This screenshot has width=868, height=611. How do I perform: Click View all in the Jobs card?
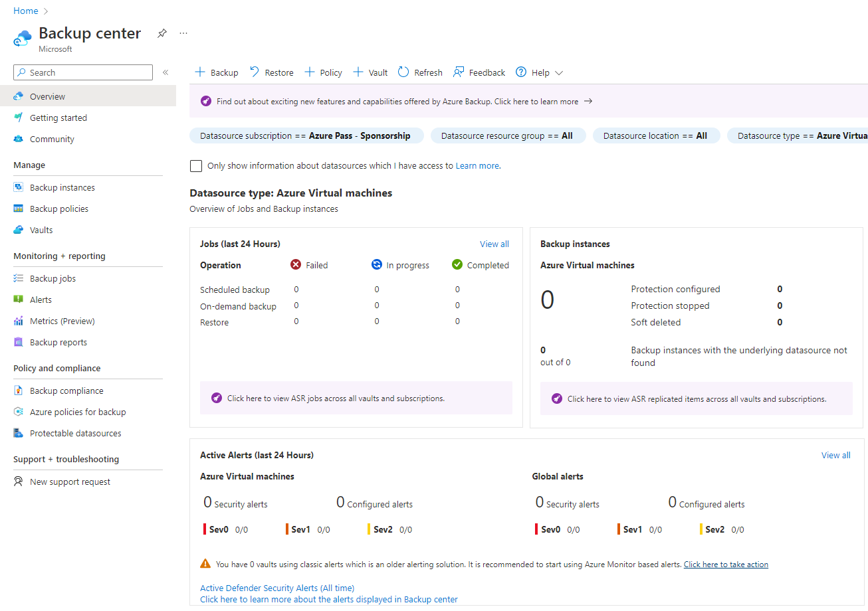(x=494, y=244)
